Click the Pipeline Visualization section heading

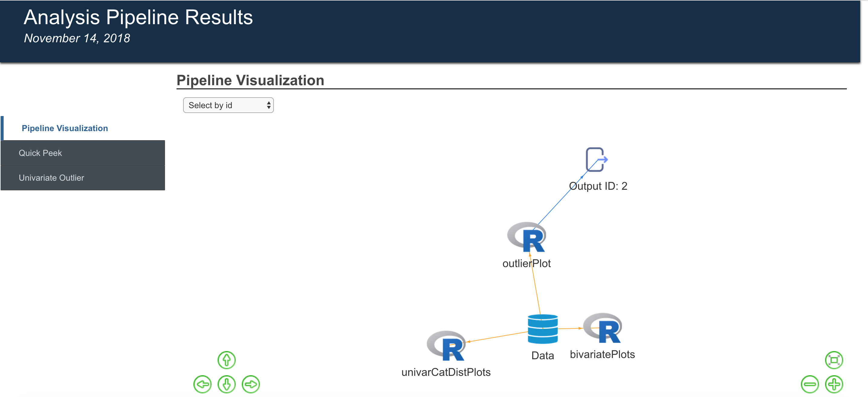tap(250, 80)
